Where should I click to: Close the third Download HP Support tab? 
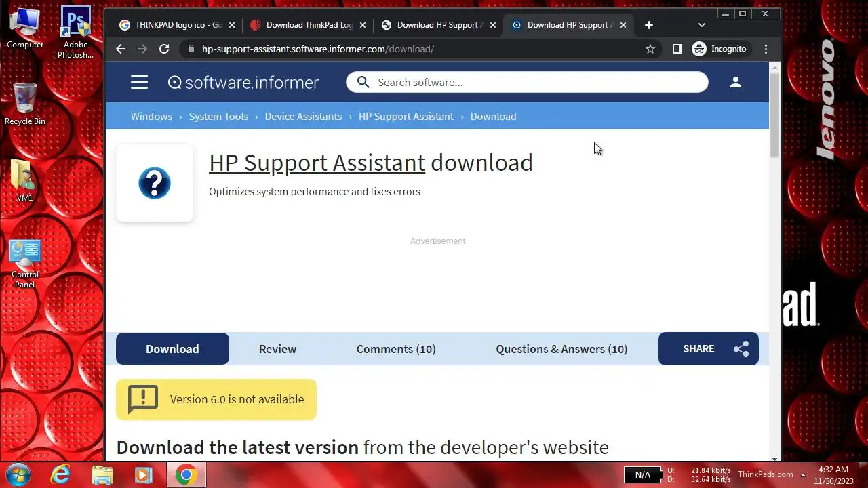click(x=493, y=25)
